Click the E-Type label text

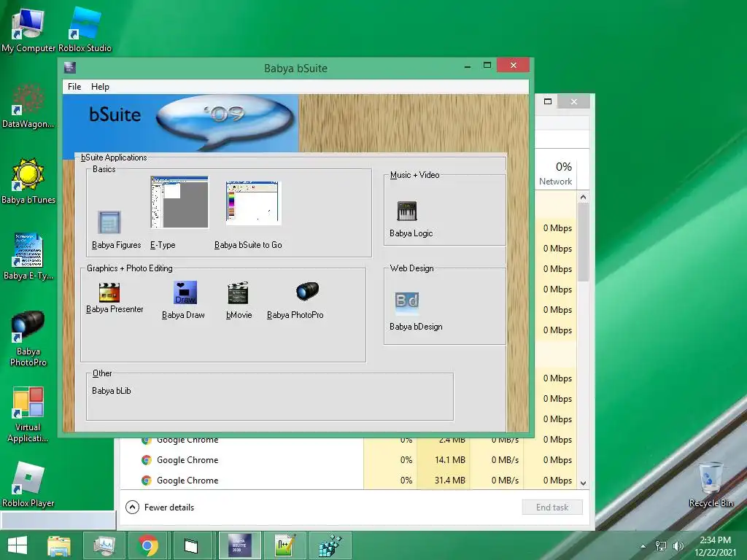click(x=163, y=245)
